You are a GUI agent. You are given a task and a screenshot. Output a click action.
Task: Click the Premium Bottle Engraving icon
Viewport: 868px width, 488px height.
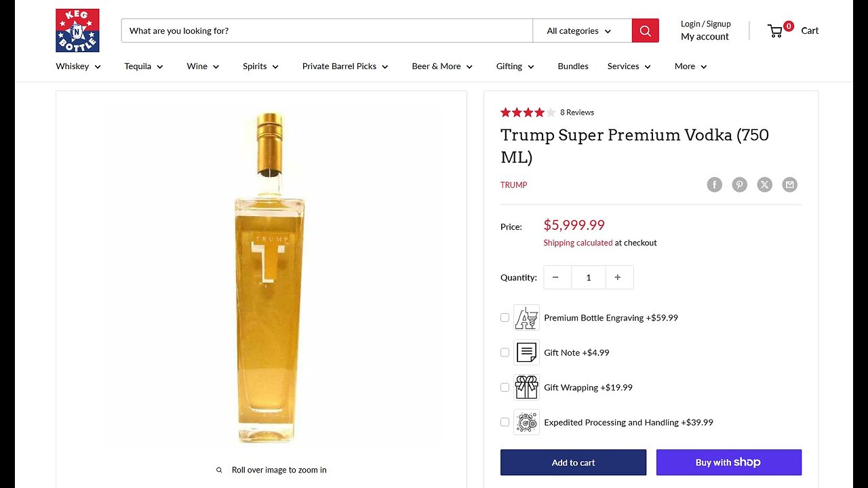(x=526, y=317)
